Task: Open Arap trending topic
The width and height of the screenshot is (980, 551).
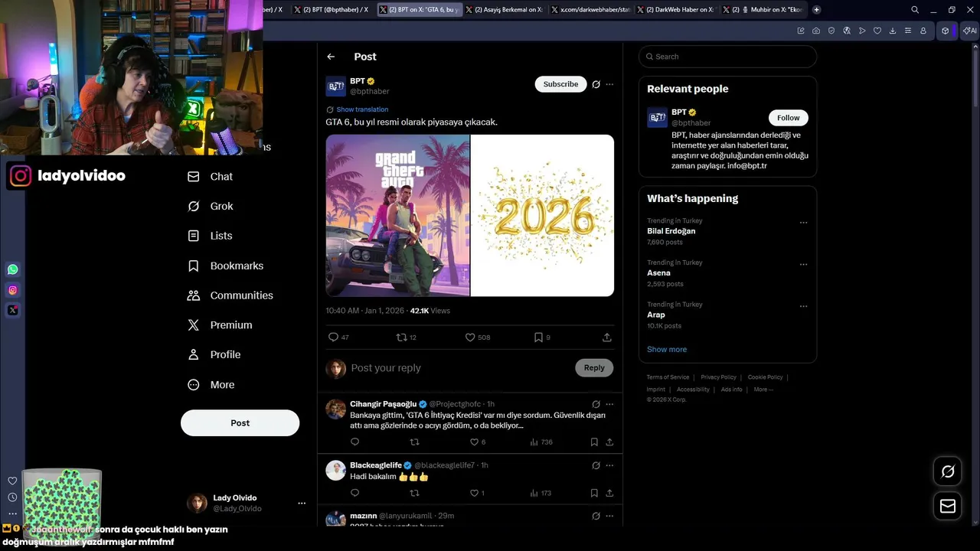Action: coord(656,315)
